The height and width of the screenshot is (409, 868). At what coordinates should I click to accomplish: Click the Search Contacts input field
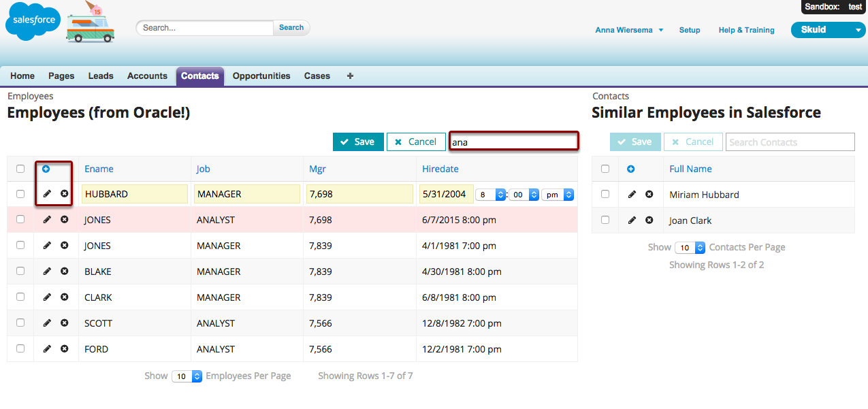(790, 142)
